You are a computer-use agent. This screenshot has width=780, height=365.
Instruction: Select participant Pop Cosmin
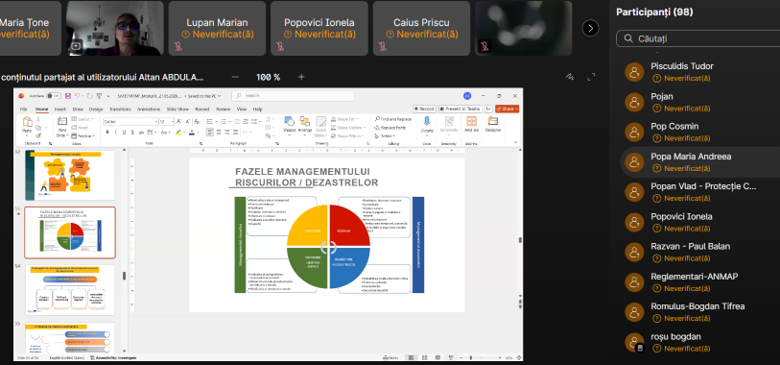pos(700,132)
